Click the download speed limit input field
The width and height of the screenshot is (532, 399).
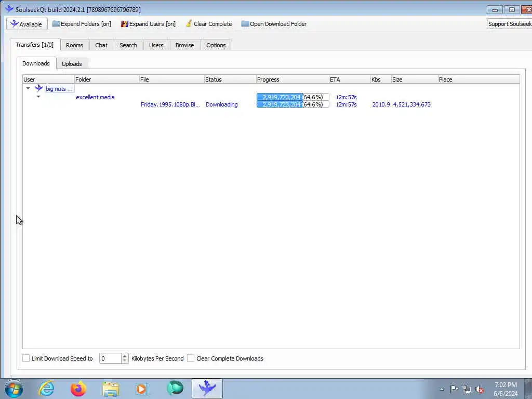[x=110, y=358]
